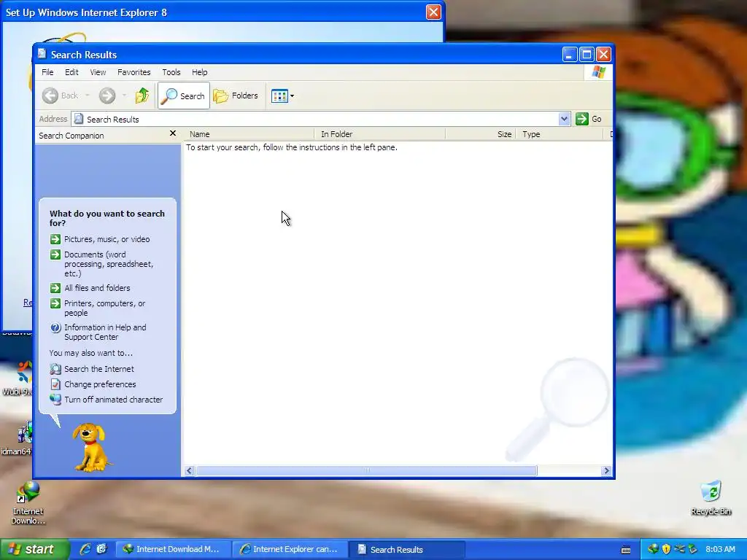Screen dimensions: 747x560
Task: Click the animated dog character
Action: tap(90, 448)
